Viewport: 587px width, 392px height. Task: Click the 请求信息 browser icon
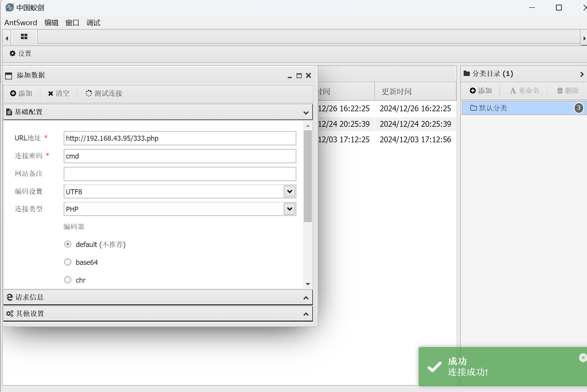pos(10,297)
